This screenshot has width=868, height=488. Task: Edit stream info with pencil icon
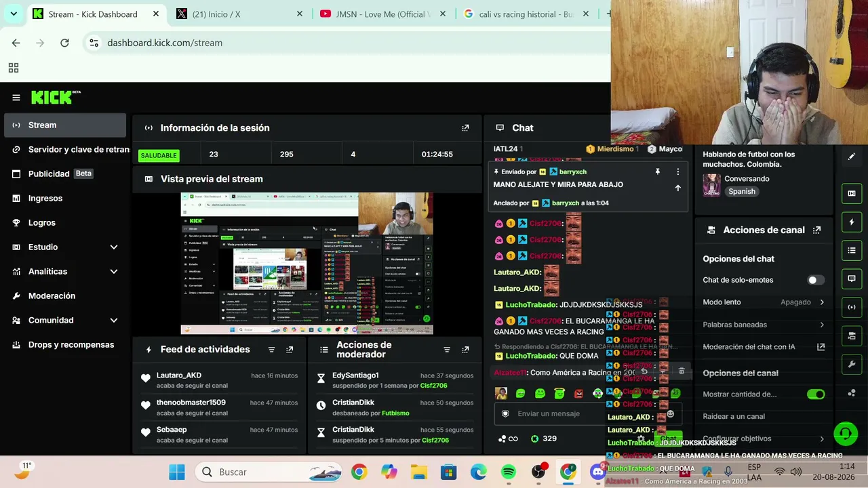tap(852, 157)
